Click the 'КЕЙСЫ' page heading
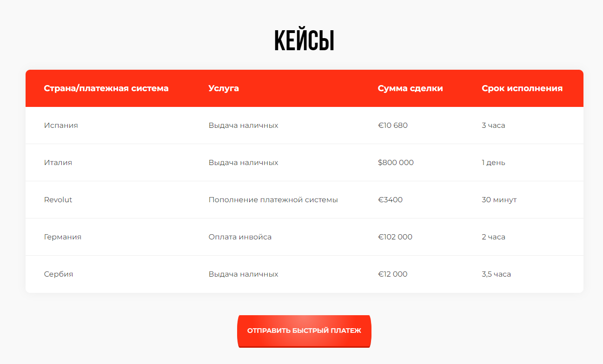 304,41
